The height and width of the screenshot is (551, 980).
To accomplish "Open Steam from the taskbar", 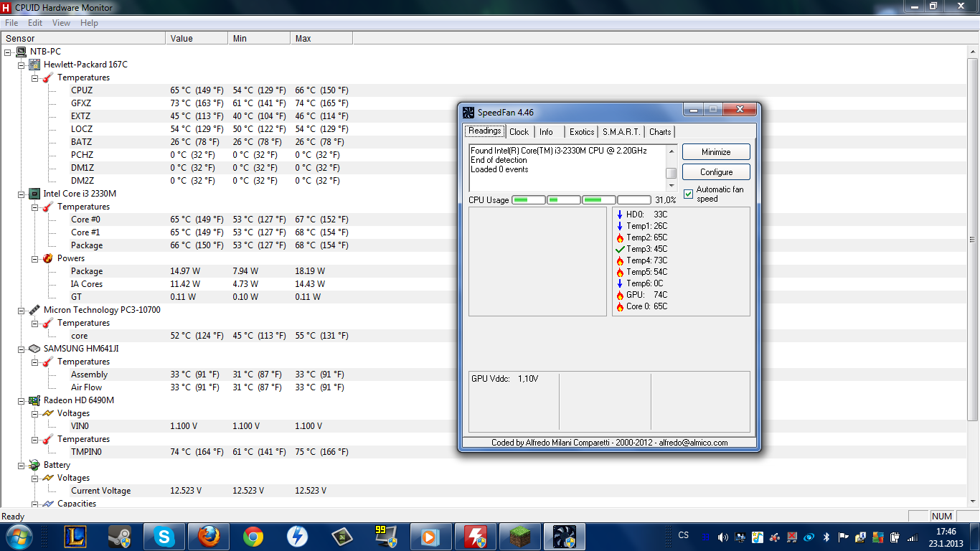I will (120, 536).
